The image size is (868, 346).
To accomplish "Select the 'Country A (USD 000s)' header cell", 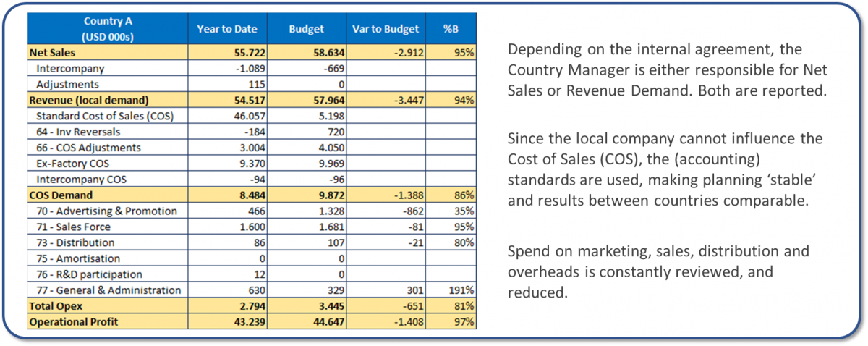I will (x=108, y=29).
